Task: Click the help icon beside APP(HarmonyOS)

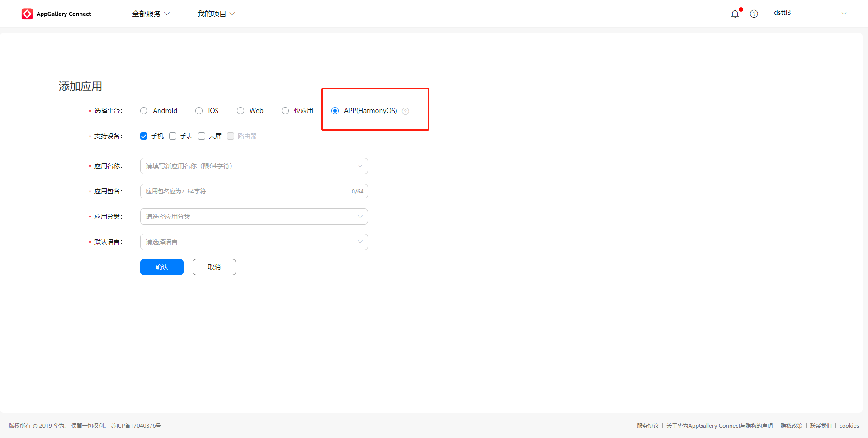Action: coord(406,111)
